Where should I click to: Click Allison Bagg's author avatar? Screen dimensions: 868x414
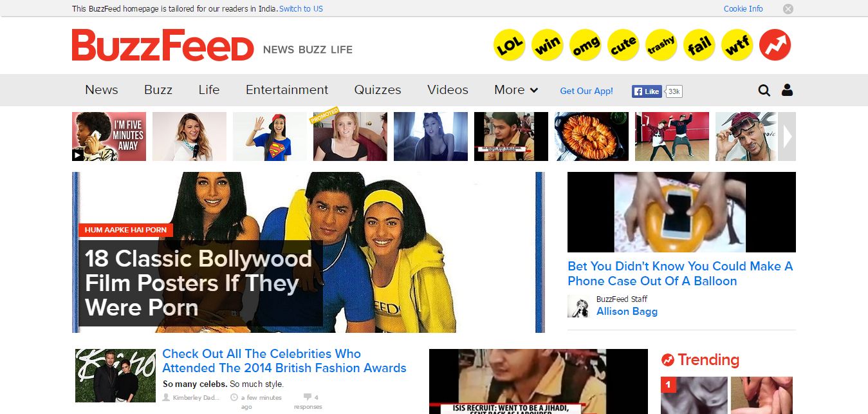click(578, 306)
